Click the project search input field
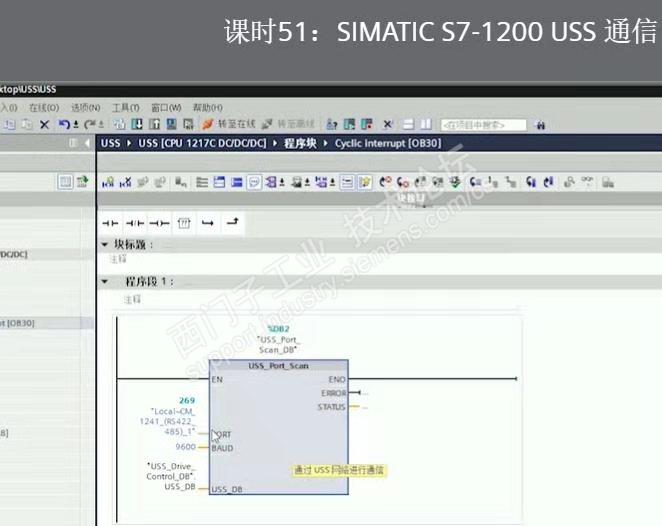Screen dimensions: 662x526 click(484, 125)
